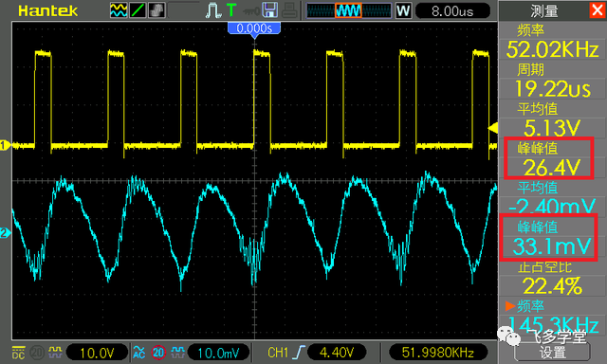
Task: Click the CH1 10.0V vertical scale readout
Action: click(97, 353)
